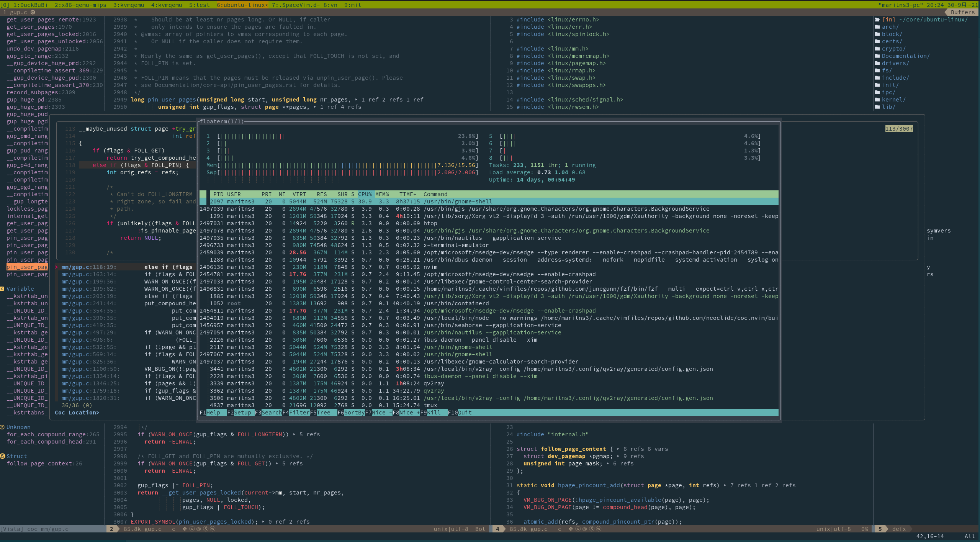Click F5 Tree in htop footer

click(x=323, y=413)
